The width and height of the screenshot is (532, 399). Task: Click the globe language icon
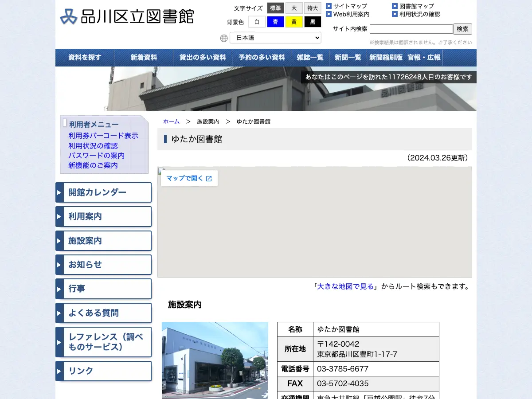[224, 38]
